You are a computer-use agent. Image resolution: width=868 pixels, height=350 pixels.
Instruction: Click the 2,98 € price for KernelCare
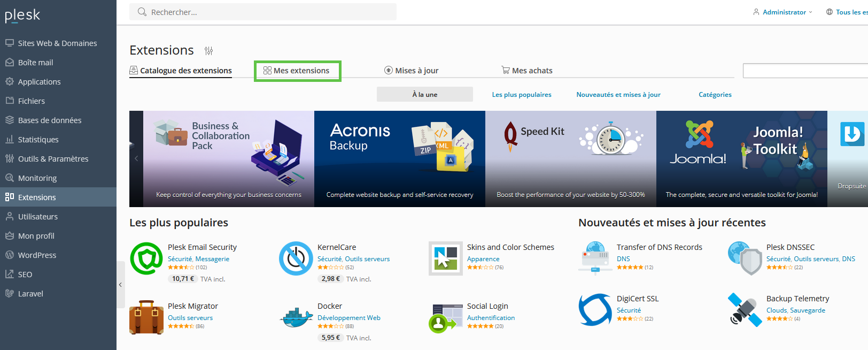tap(331, 279)
